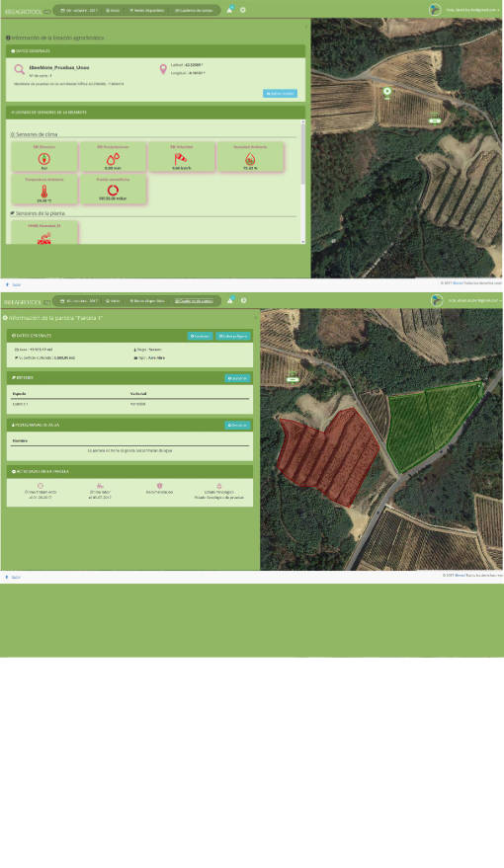Open Cuaderno de campo in top navbar
The width and height of the screenshot is (504, 868).
194,10
